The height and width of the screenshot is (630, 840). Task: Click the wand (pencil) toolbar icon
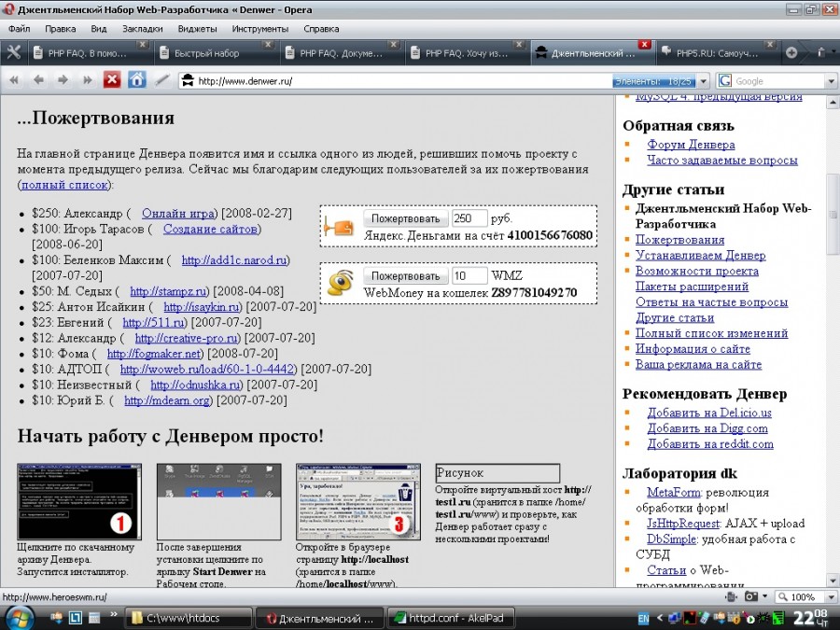(161, 80)
